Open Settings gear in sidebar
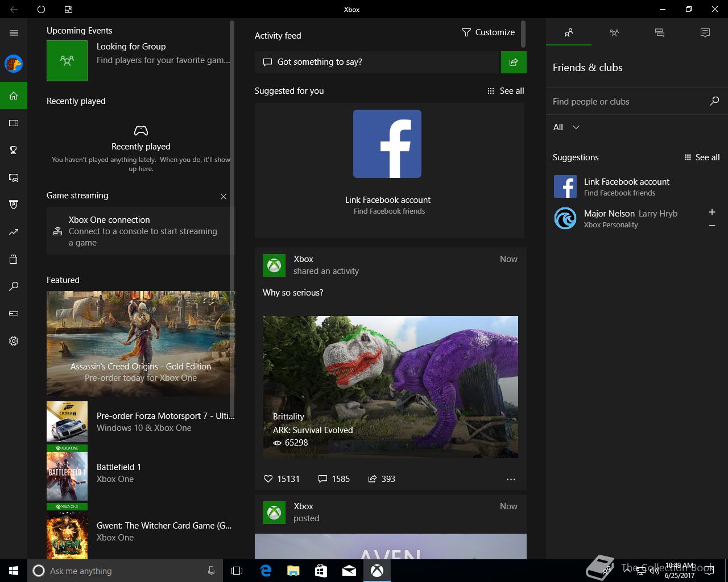 coord(14,341)
